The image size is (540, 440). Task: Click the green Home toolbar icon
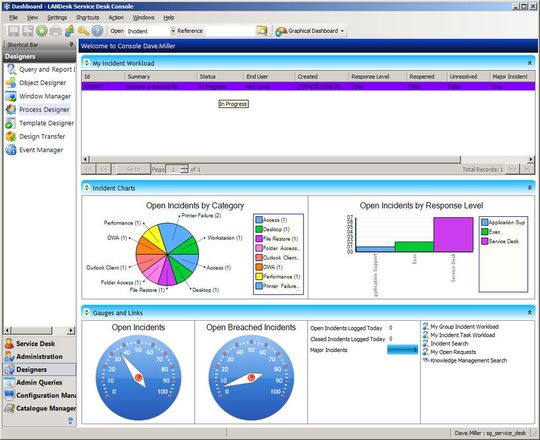[x=42, y=31]
